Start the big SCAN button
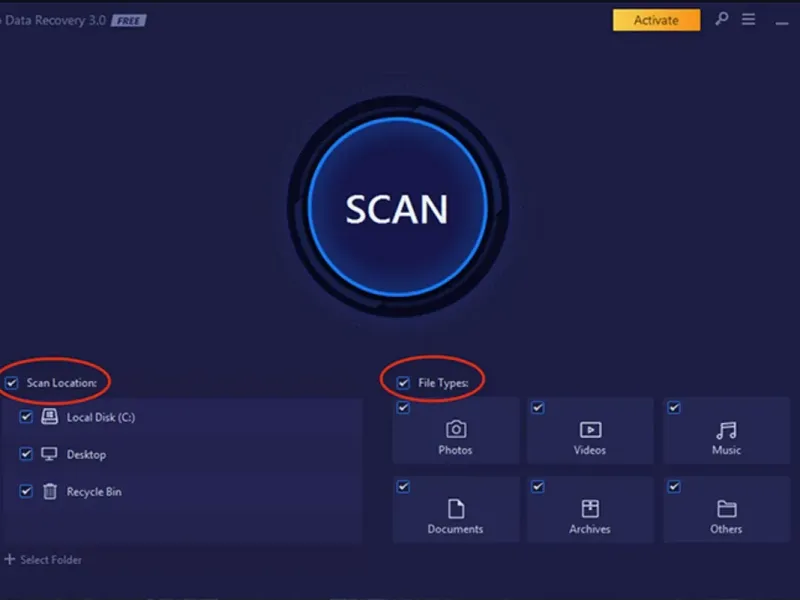Image resolution: width=800 pixels, height=600 pixels. 397,207
